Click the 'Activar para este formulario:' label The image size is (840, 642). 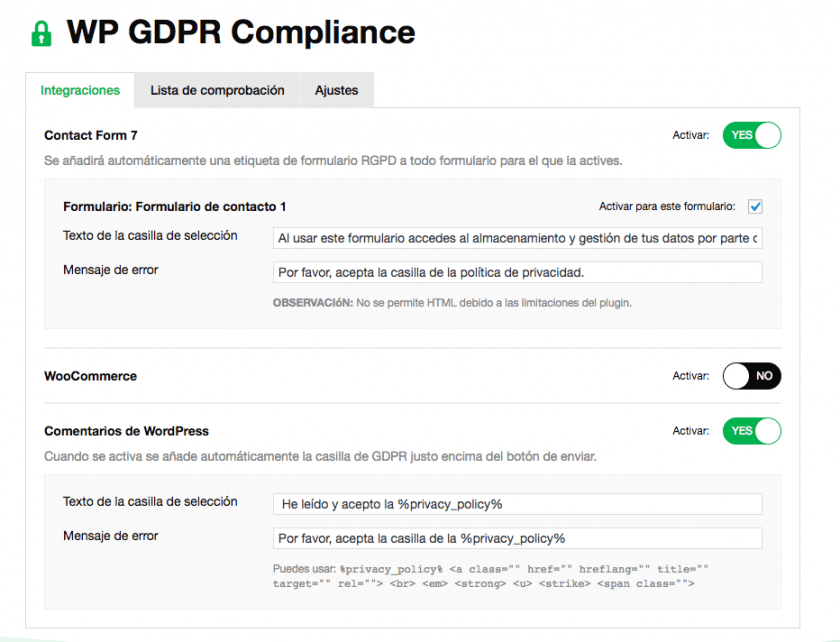[x=667, y=207]
